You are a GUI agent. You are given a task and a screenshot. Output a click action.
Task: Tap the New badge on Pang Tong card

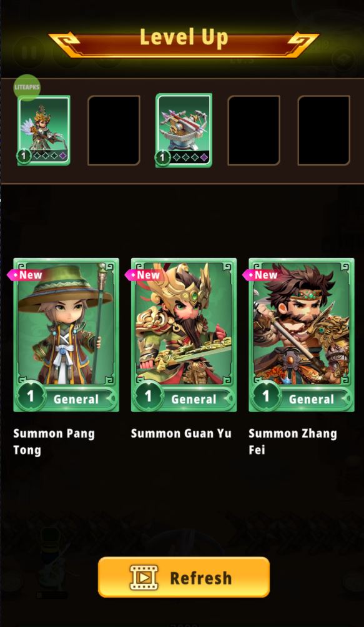pyautogui.click(x=25, y=275)
